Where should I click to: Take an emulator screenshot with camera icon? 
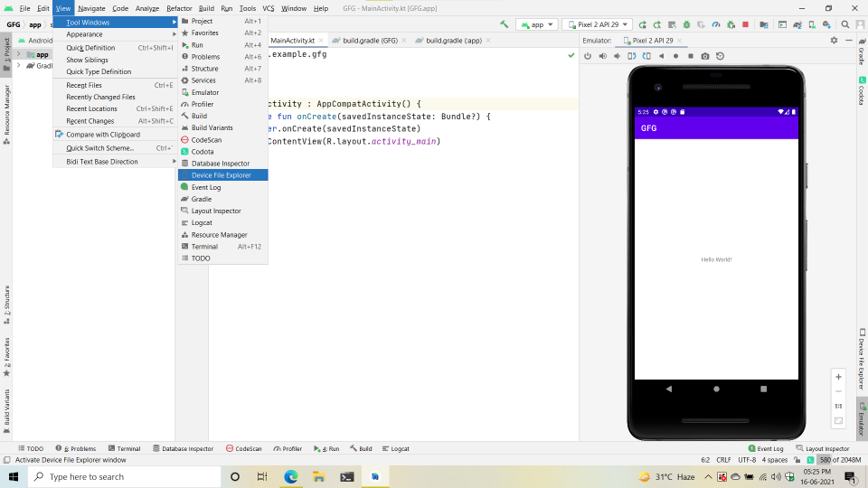pyautogui.click(x=705, y=56)
